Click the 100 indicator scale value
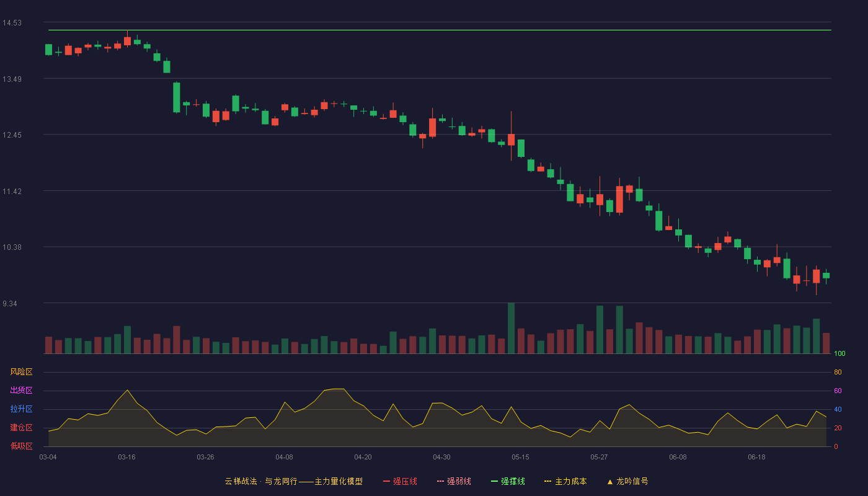This screenshot has height=496, width=868. pyautogui.click(x=839, y=353)
